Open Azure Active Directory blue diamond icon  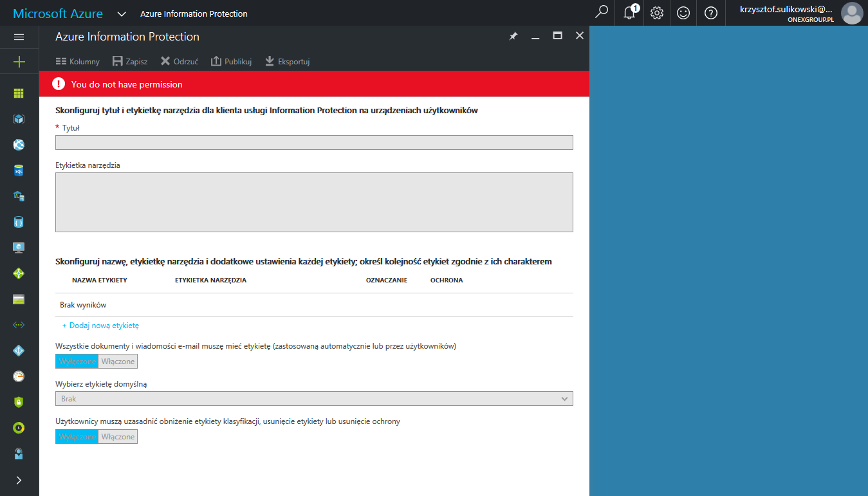[x=19, y=351]
